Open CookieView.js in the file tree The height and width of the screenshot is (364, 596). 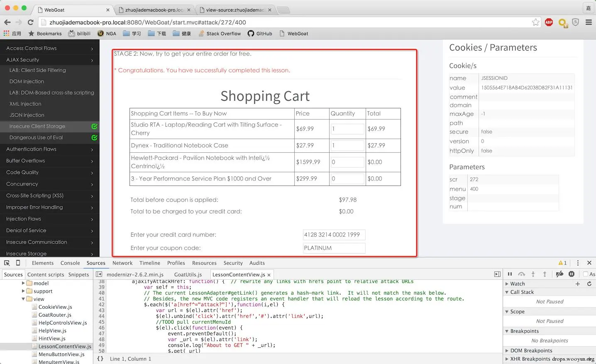[x=55, y=307]
